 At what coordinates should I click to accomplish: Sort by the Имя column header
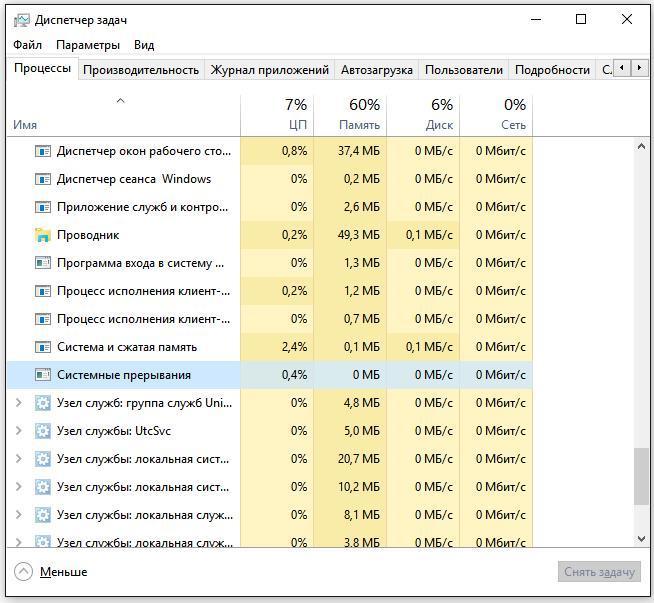point(123,115)
